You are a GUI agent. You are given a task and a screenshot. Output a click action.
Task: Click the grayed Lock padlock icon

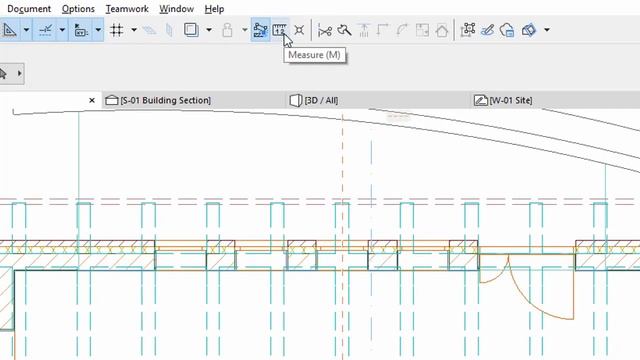coord(227,30)
